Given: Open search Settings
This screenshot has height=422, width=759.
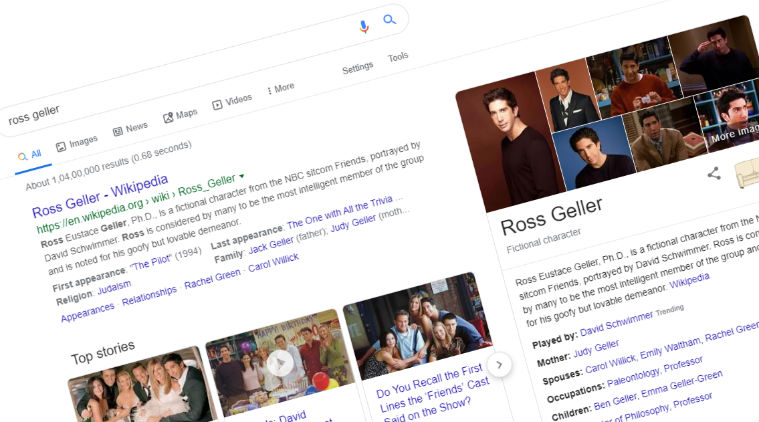Looking at the screenshot, I should [357, 68].
